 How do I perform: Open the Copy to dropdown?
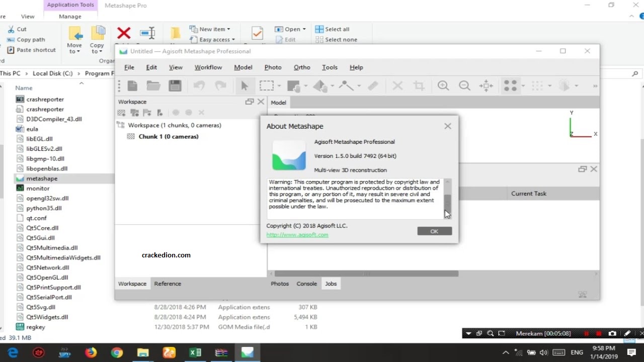(97, 39)
